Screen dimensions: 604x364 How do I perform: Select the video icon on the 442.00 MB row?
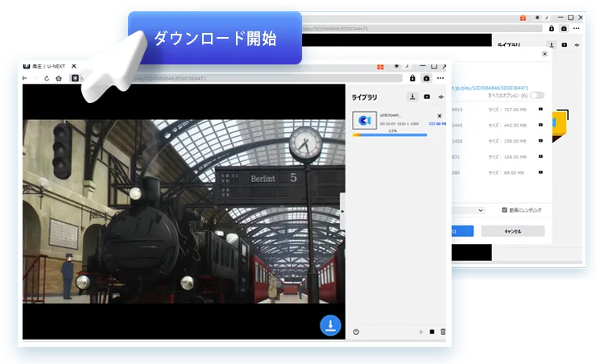540,125
